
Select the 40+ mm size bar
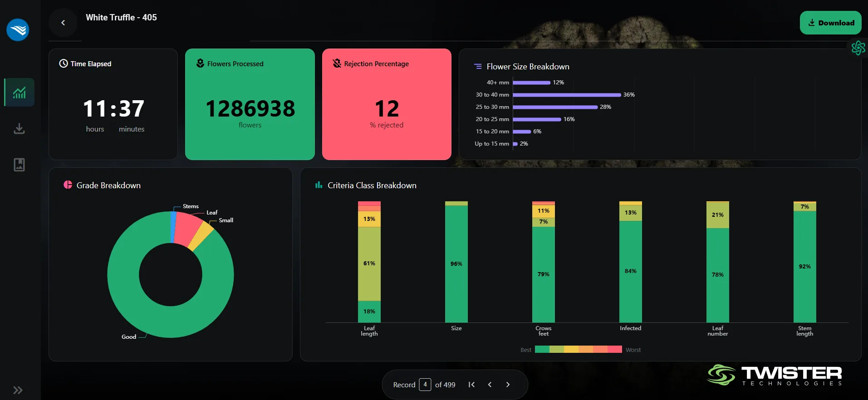(x=531, y=83)
